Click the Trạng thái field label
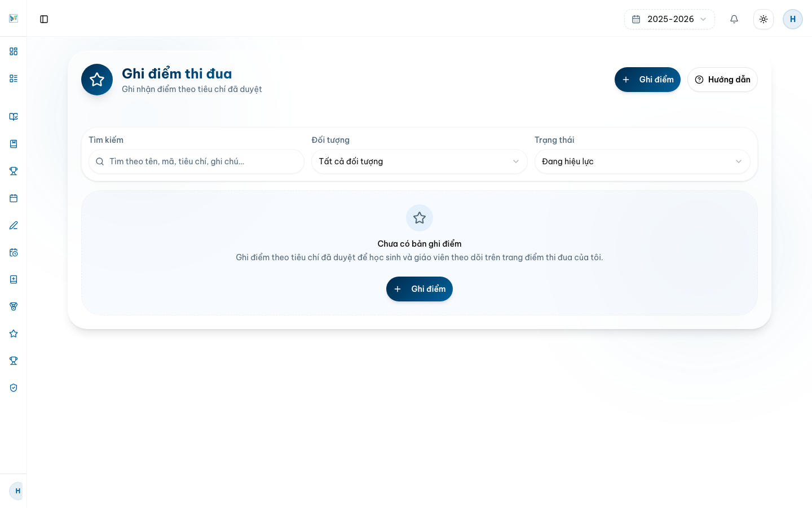The height and width of the screenshot is (508, 812). coord(554,140)
